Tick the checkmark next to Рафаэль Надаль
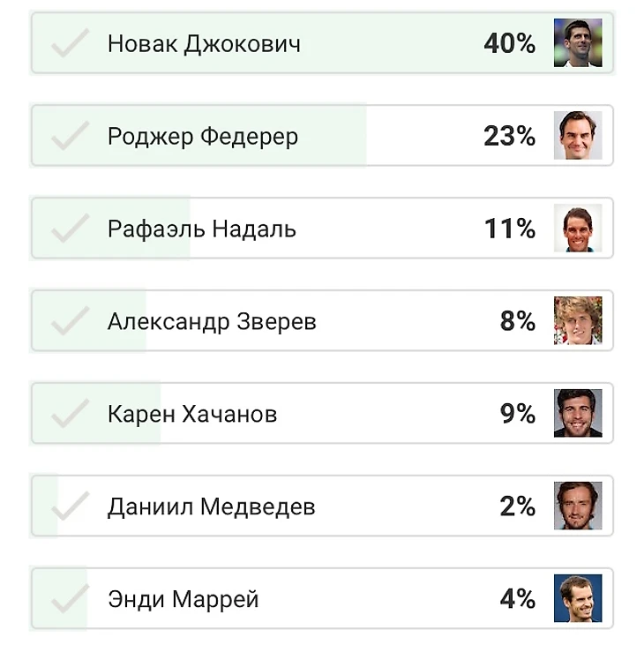The width and height of the screenshot is (644, 645). click(71, 228)
